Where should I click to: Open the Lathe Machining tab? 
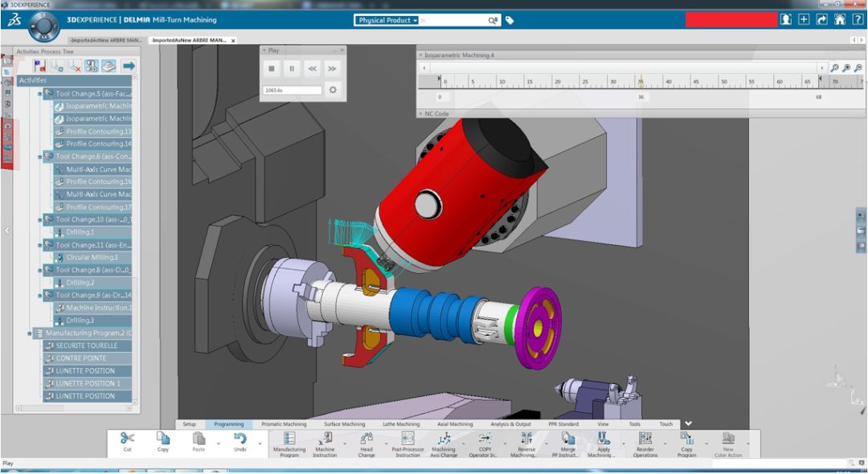click(401, 424)
